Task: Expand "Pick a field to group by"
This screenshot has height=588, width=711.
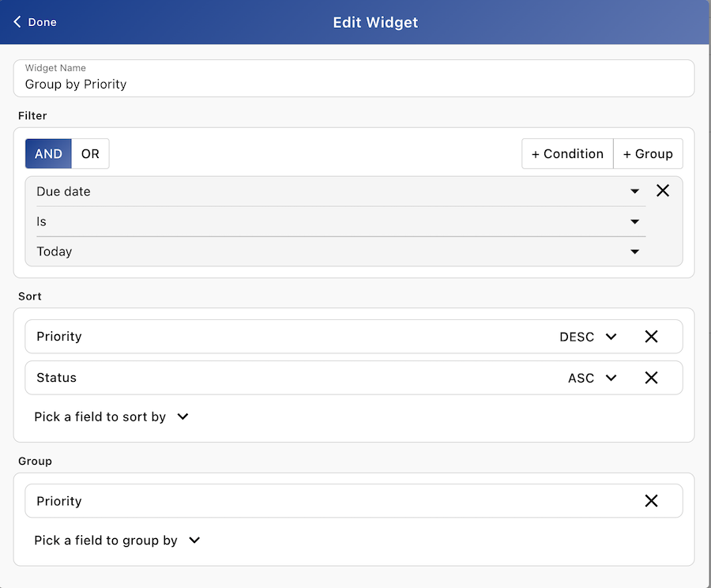Action: pos(117,540)
